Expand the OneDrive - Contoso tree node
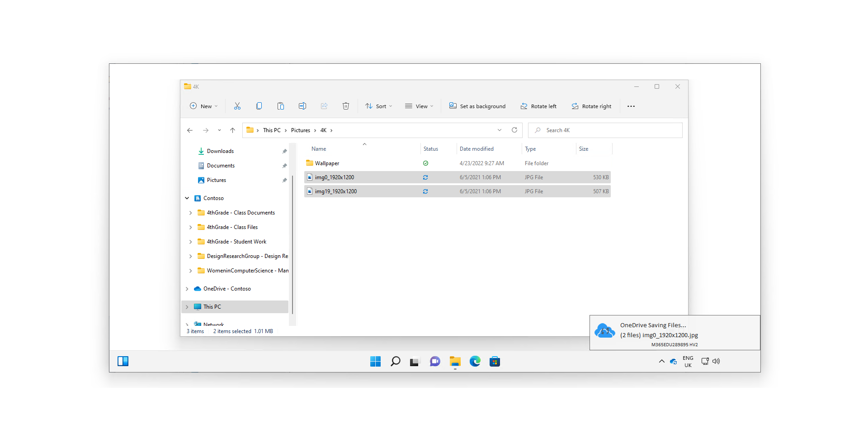The image size is (868, 439). pos(187,289)
